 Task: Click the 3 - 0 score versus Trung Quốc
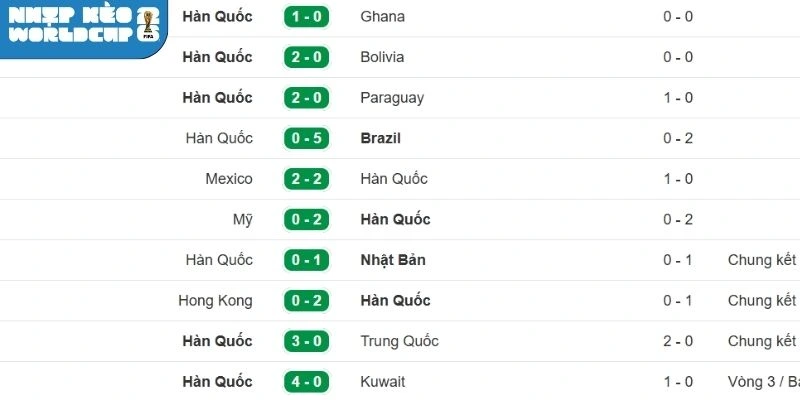coord(307,341)
